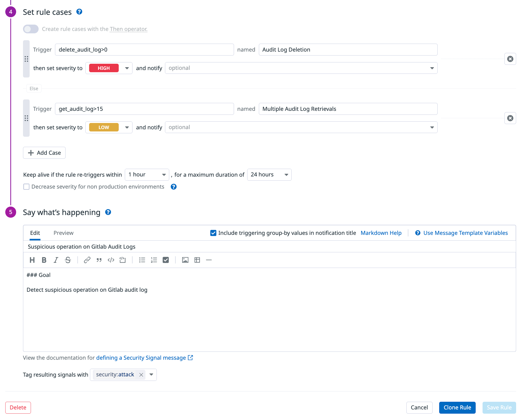Click the get_audit_log>15 trigger field
Image resolution: width=523 pixels, height=420 pixels.
click(x=144, y=109)
